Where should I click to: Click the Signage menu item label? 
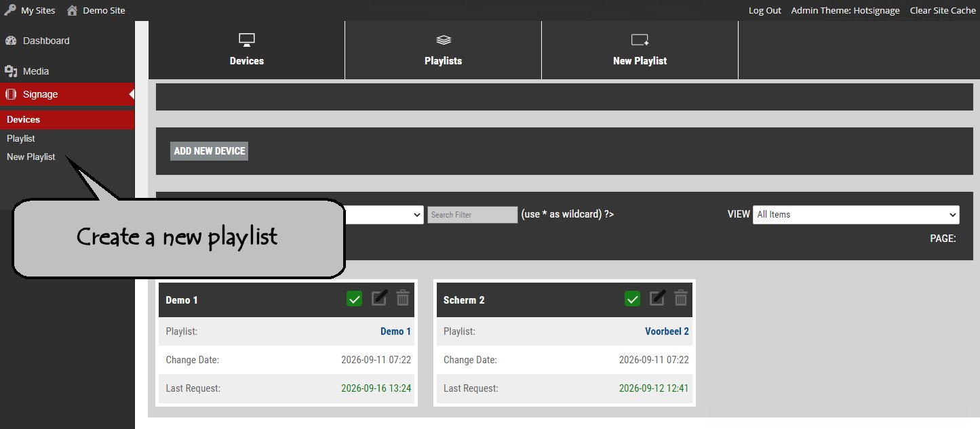[x=41, y=94]
